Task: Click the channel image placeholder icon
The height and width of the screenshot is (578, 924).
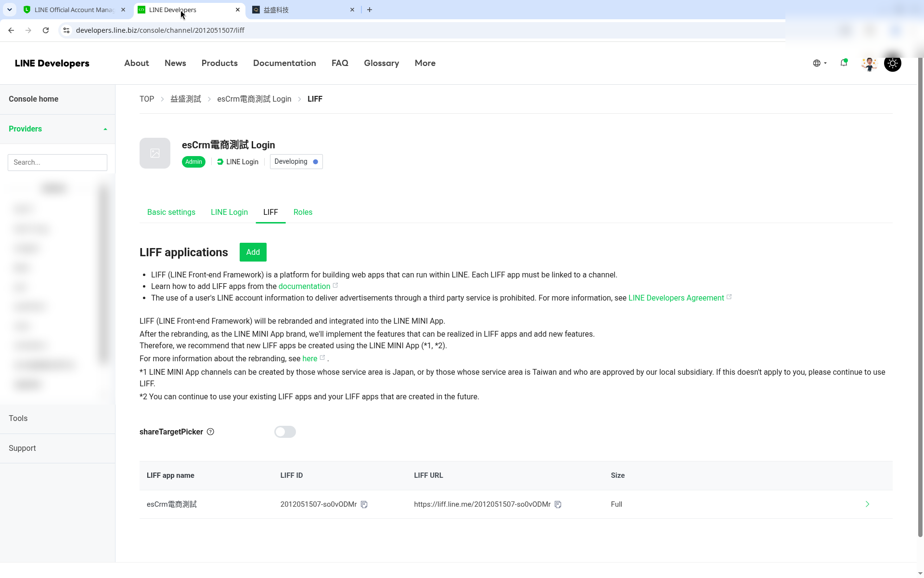Action: (x=155, y=153)
